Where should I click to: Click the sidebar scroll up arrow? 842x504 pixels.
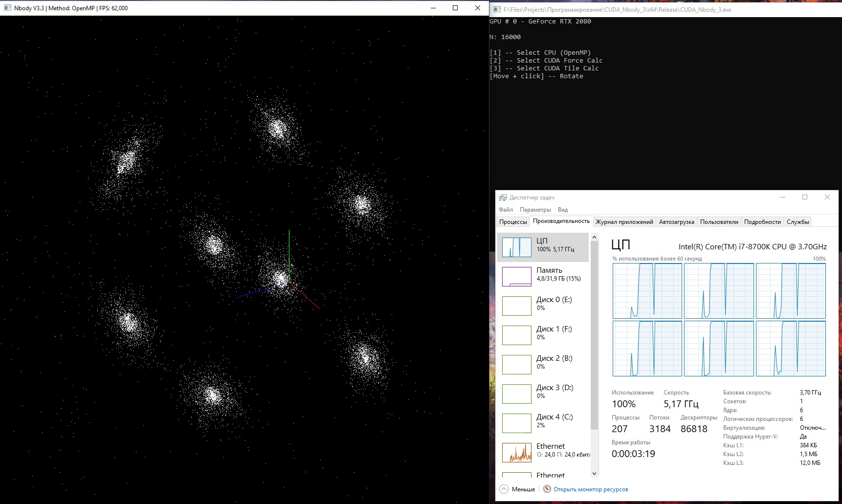tap(595, 237)
